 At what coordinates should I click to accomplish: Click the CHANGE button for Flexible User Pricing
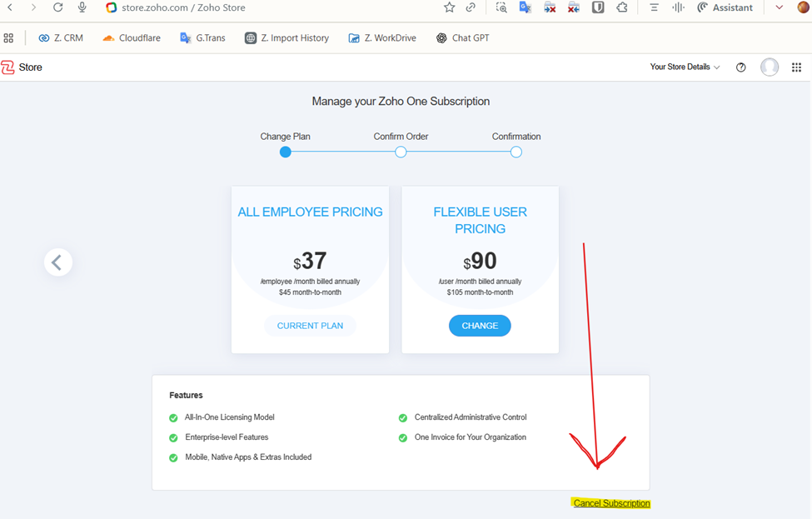click(480, 326)
